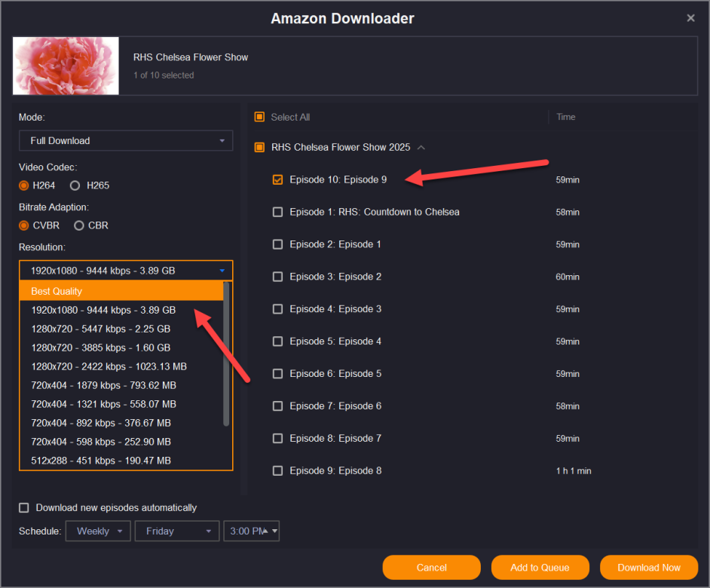This screenshot has height=588, width=710.
Task: Toggle the Select All checkbox
Action: click(259, 117)
